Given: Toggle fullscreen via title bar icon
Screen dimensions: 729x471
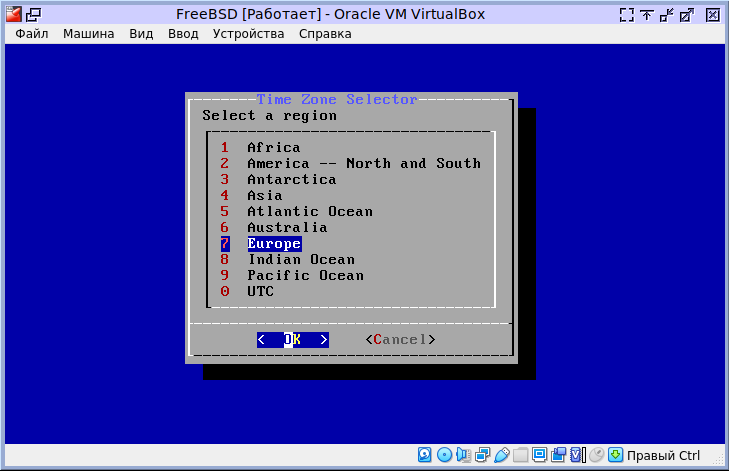Looking at the screenshot, I should pos(627,15).
